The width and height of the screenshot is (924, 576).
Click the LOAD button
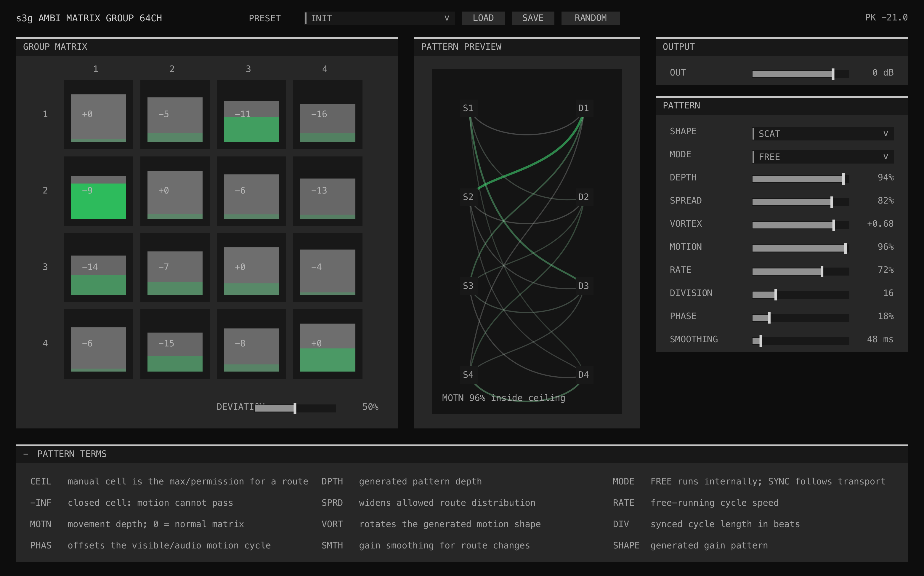(x=483, y=18)
